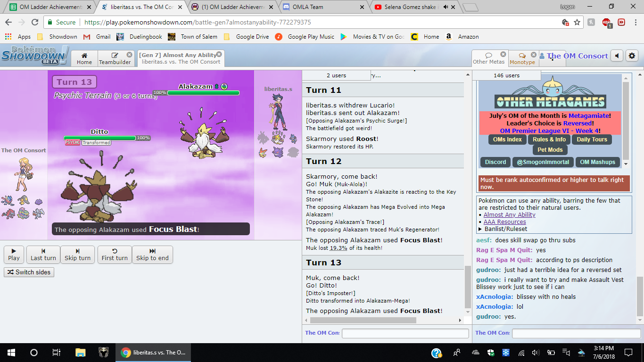
Task: Show the 2 users list in battle
Action: pos(336,75)
